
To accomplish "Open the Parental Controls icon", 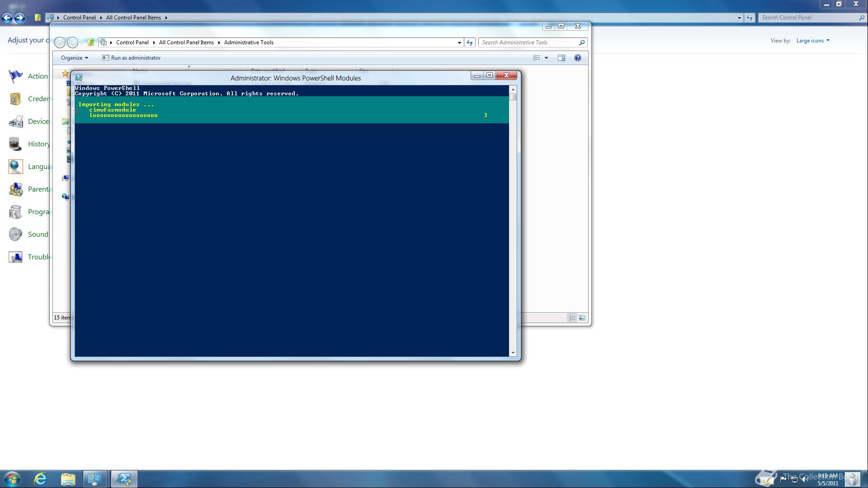I will [16, 189].
